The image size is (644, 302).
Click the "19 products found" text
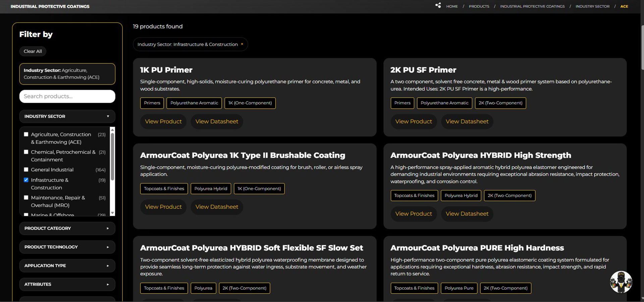(158, 27)
